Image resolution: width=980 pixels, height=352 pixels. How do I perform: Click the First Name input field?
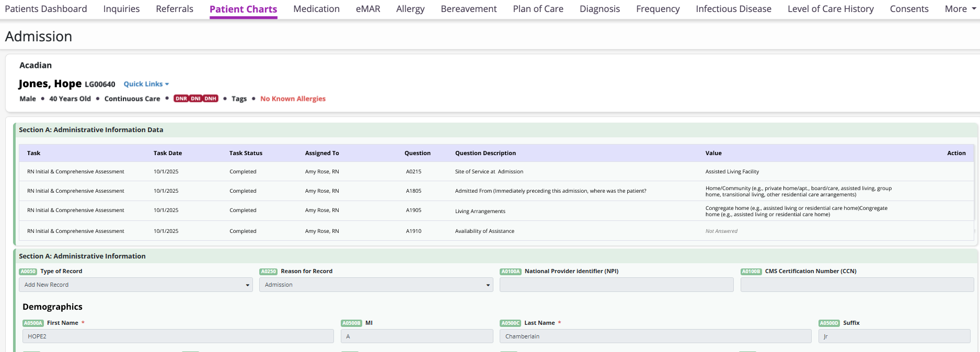point(178,336)
